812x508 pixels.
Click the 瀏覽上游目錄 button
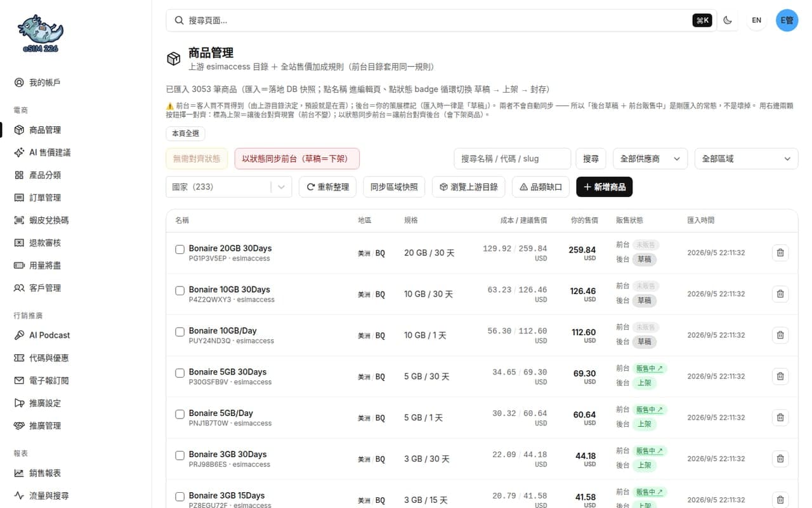pyautogui.click(x=469, y=187)
